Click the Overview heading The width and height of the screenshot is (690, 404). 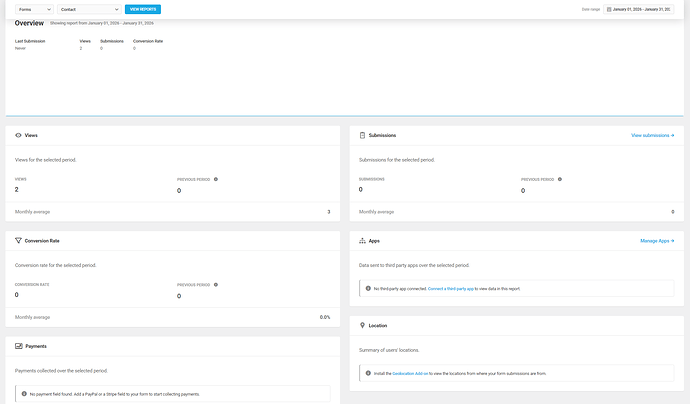click(x=29, y=23)
